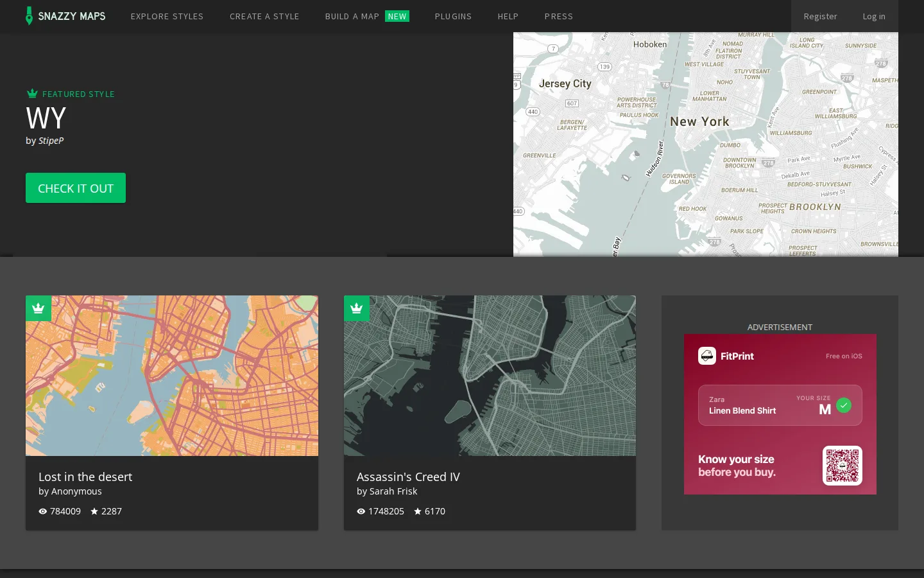Click the crown badge on Assassin's Creed IV
Image resolution: width=924 pixels, height=578 pixels.
coord(357,308)
